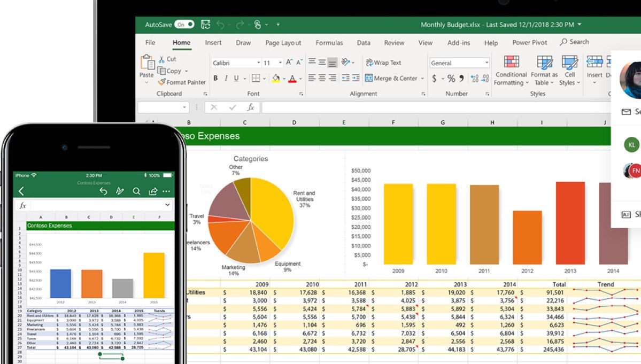Toggle Bold formatting
This screenshot has height=364, width=641.
(215, 78)
